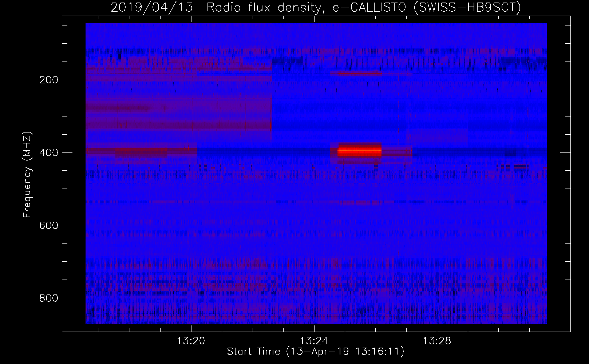Click the "13:28" time tick label
Screen dimensions: 589x364
436,341
